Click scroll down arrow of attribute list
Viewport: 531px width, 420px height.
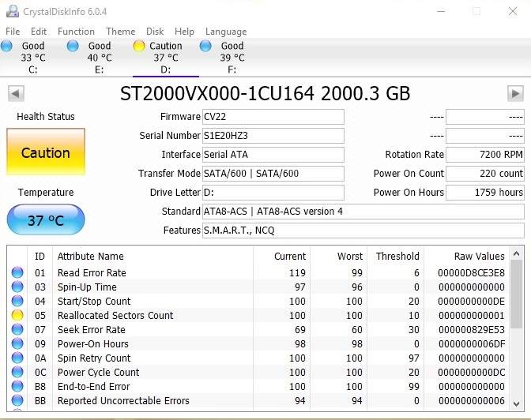click(x=517, y=403)
